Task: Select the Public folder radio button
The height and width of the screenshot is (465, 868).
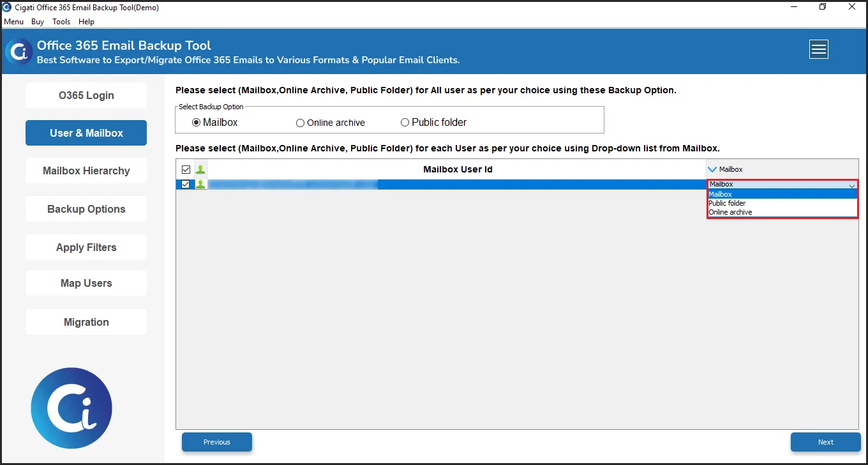Action: 405,122
